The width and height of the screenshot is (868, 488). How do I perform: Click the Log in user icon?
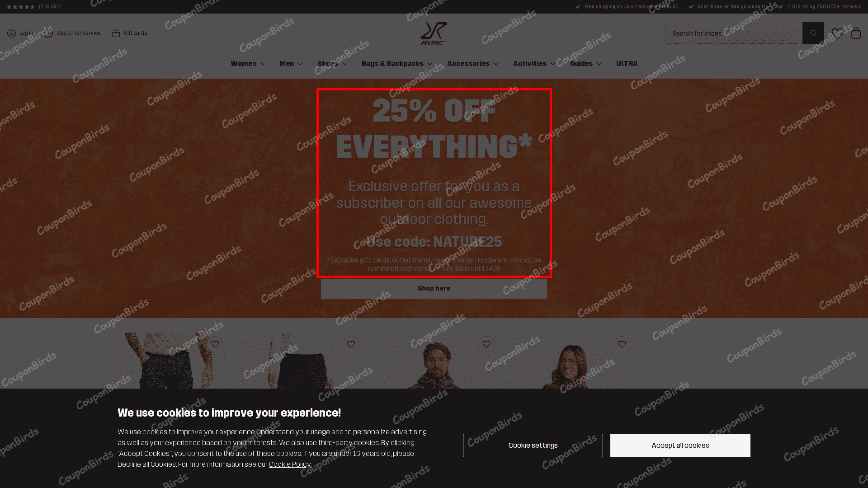coord(11,33)
